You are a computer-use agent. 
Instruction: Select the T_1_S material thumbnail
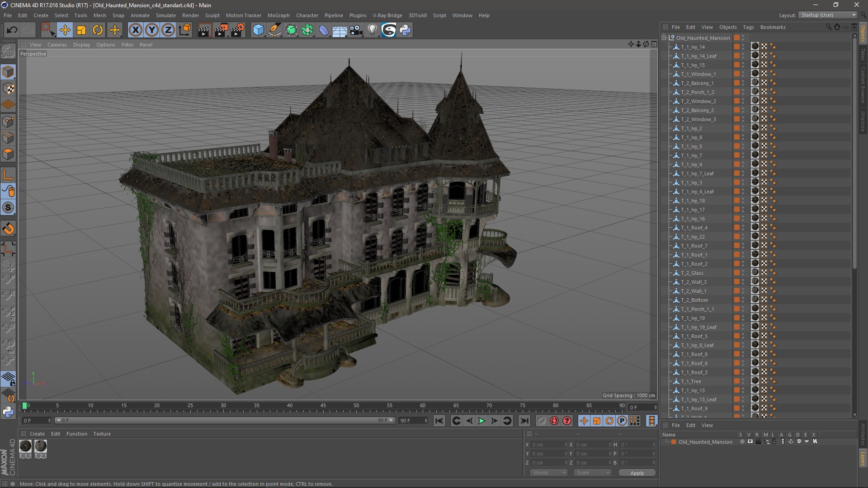25,446
